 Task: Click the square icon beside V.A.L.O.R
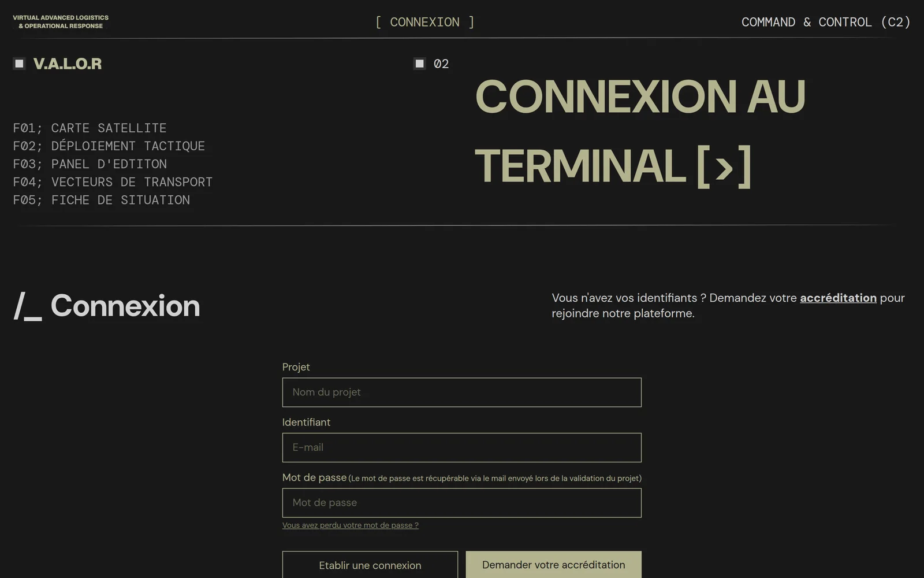[19, 64]
